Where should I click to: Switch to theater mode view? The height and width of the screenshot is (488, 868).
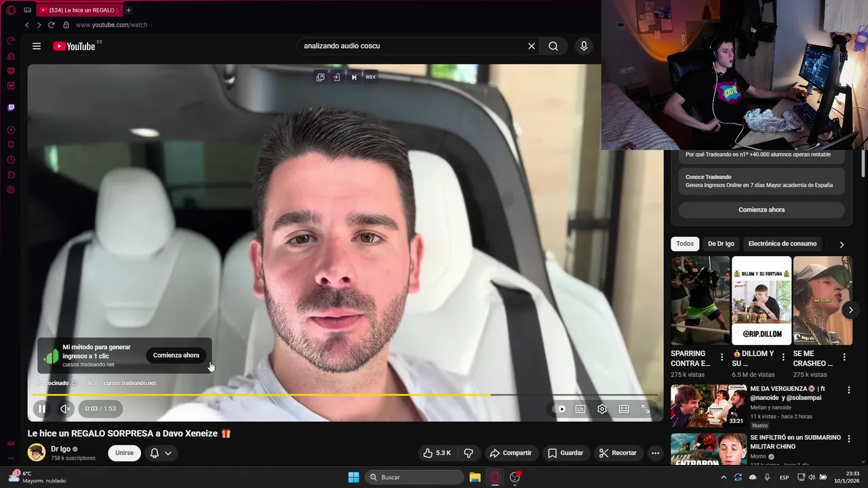point(624,409)
